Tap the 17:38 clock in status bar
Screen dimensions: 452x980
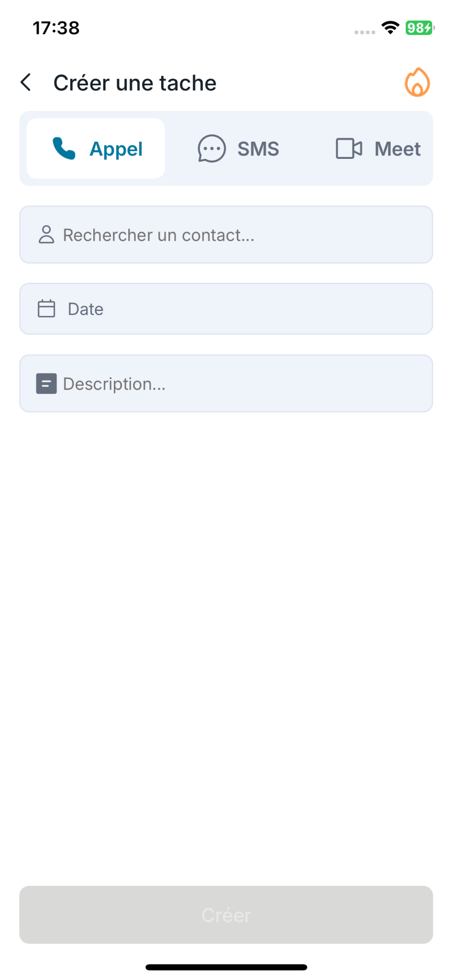[x=56, y=28]
